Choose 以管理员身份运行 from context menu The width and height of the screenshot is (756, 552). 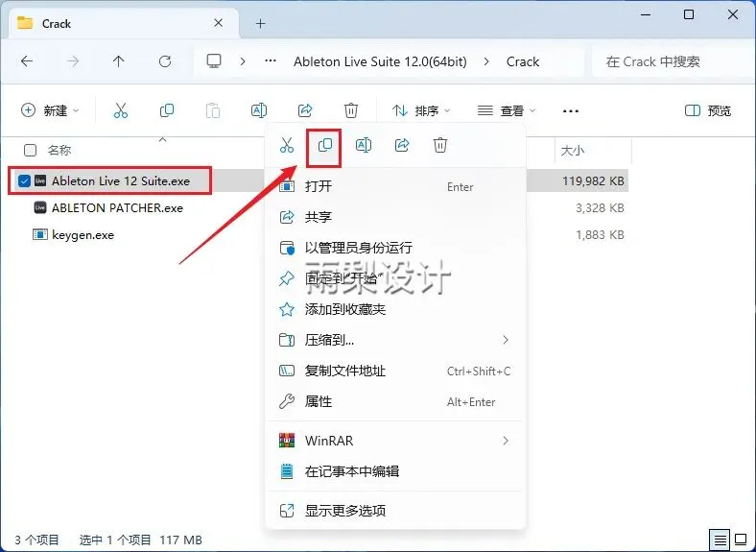tap(395, 248)
